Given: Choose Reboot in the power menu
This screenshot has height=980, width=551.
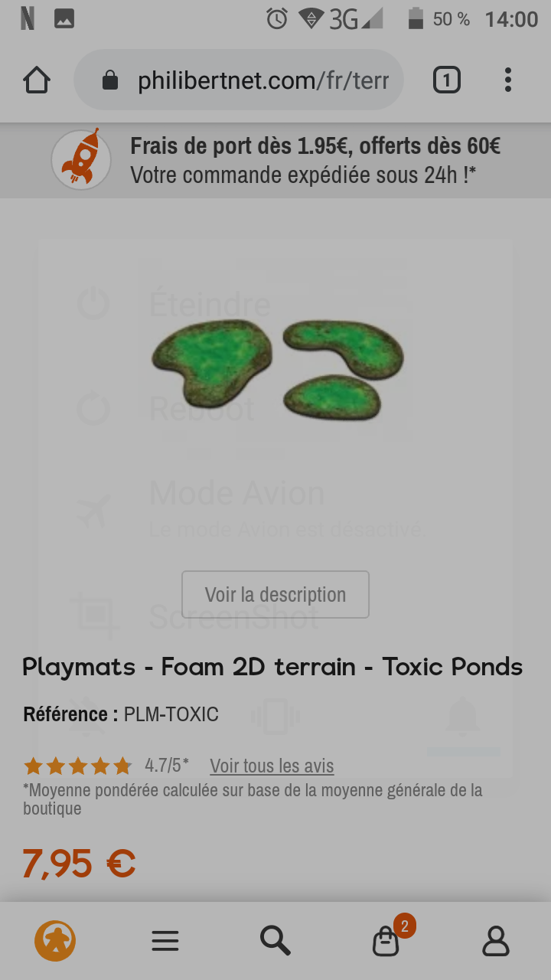Looking at the screenshot, I should [202, 409].
